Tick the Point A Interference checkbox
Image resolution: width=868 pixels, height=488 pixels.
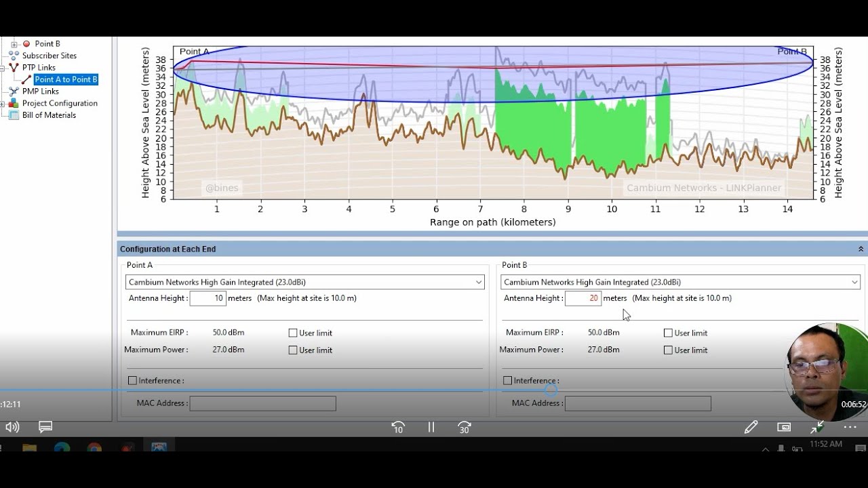click(x=132, y=381)
